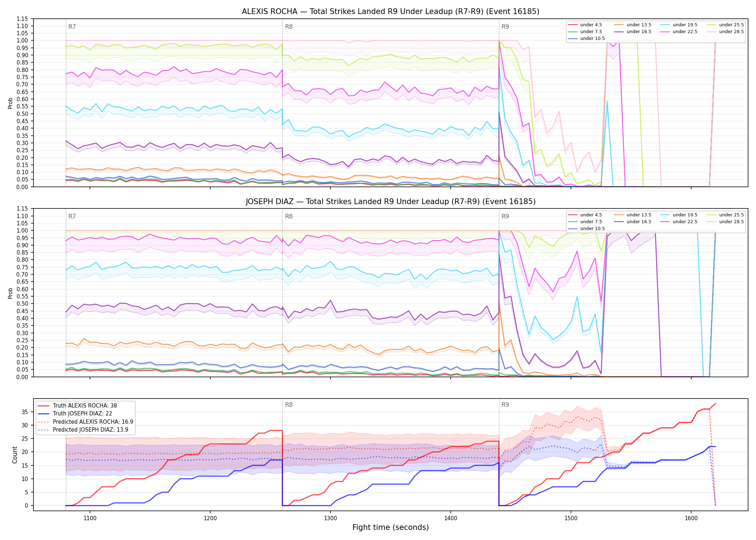
Task: Click 'under 22.5' legend entry in Rocha chart
Action: [x=679, y=32]
